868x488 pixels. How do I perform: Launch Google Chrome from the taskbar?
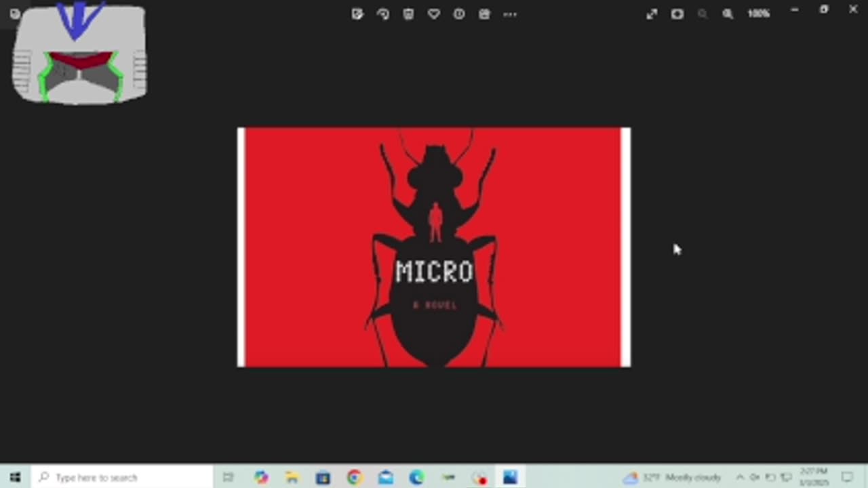coord(354,477)
